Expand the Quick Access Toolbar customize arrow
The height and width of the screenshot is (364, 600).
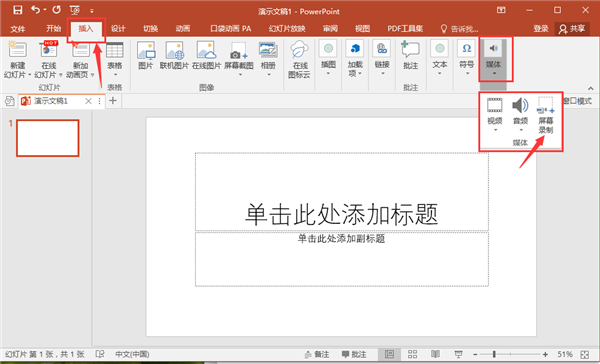click(x=92, y=11)
